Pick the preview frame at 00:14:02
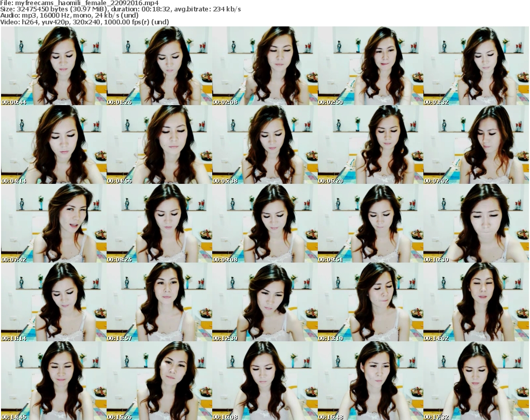This screenshot has width=530, height=420. tap(476, 302)
